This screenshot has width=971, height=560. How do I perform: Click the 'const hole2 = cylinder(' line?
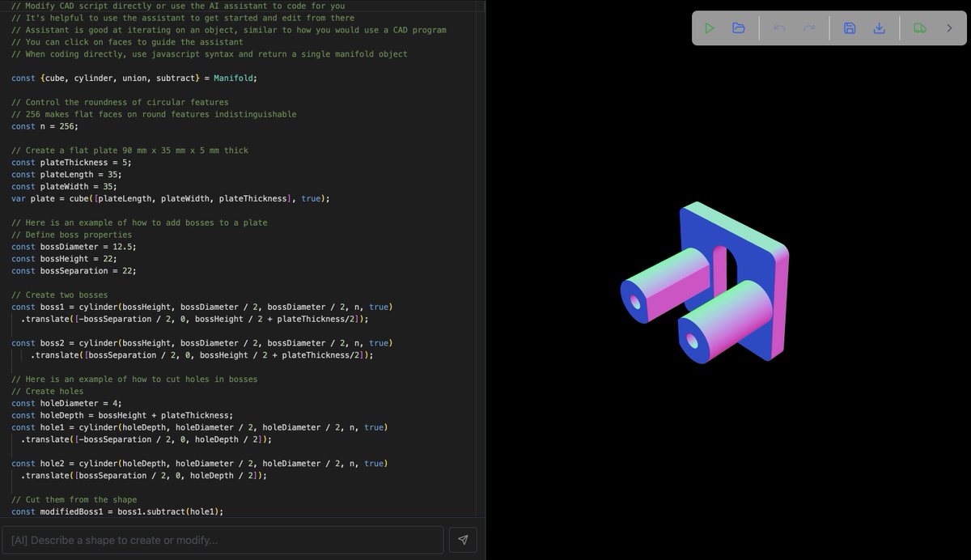coord(199,464)
